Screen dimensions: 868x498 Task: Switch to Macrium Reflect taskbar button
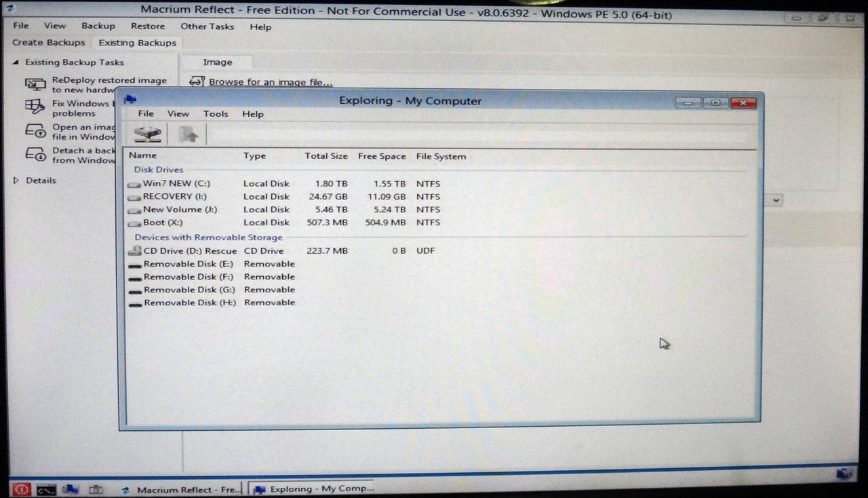(x=180, y=489)
